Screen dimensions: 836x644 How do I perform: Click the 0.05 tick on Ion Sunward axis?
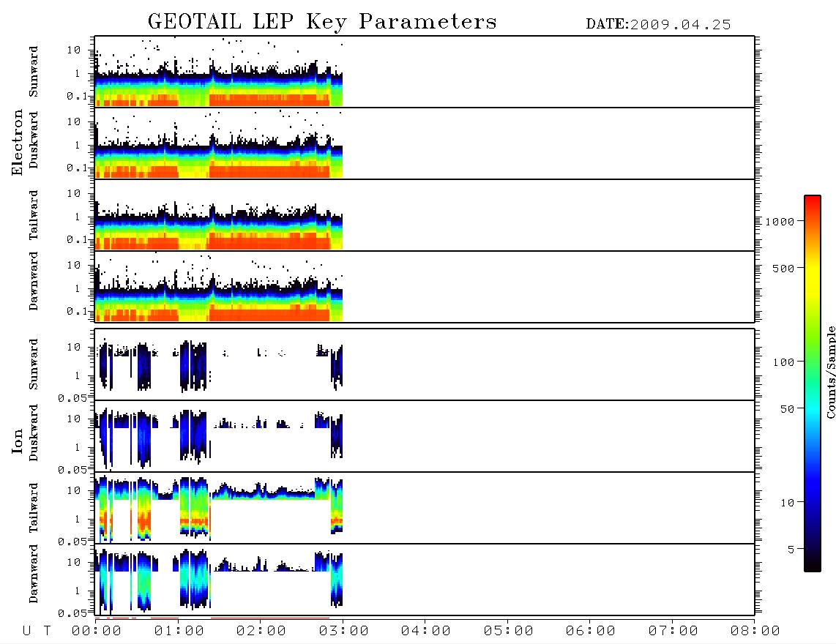coord(72,398)
